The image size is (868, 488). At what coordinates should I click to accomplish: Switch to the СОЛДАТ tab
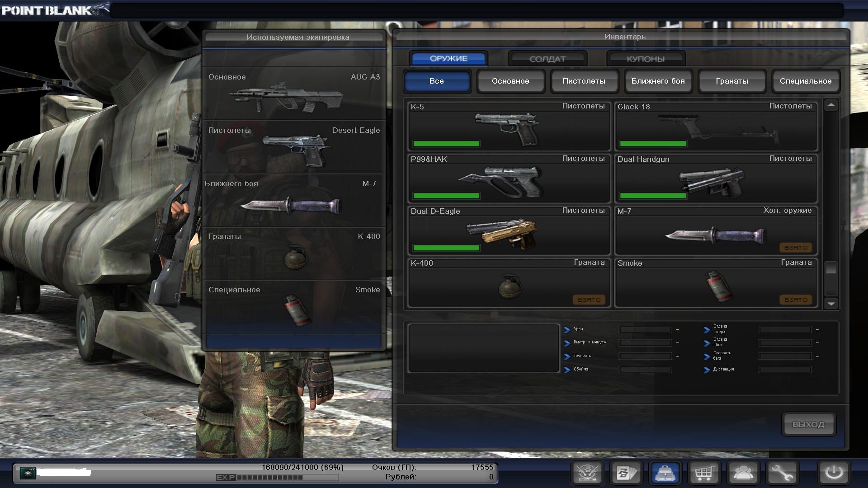click(547, 59)
